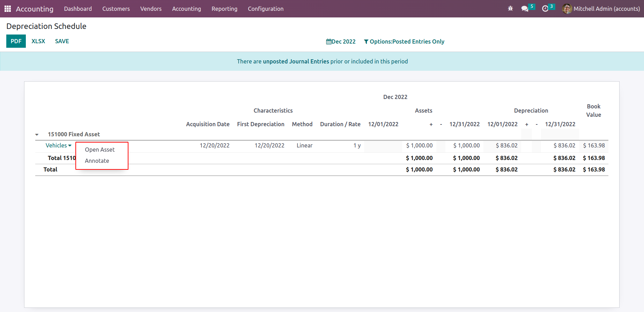
Task: Click the SAVE button
Action: tap(62, 41)
